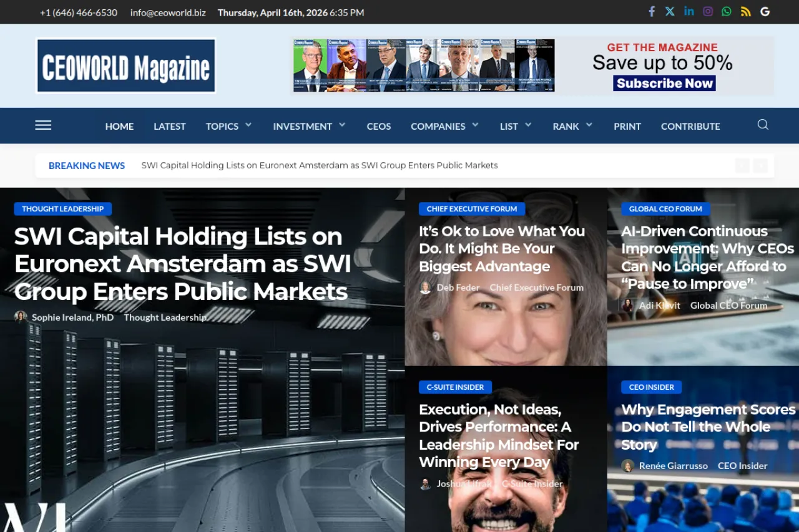Screen dimensions: 799x532
Task: Open the Instagram social icon
Action: pos(708,12)
